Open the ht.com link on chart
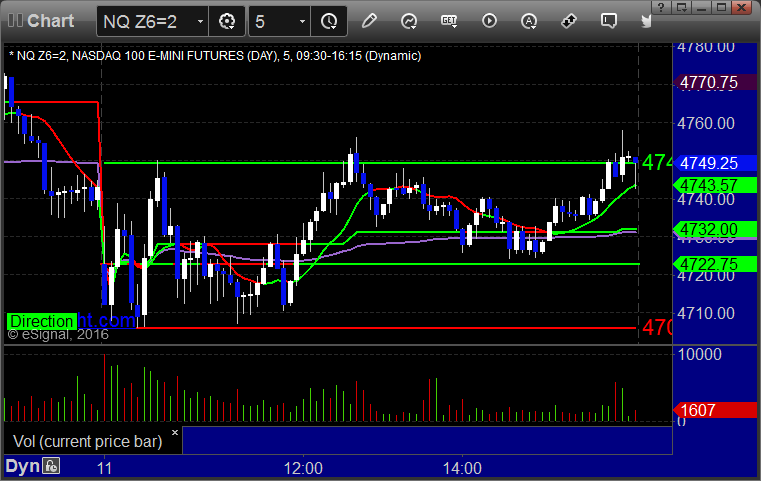761x481 pixels. [x=107, y=320]
